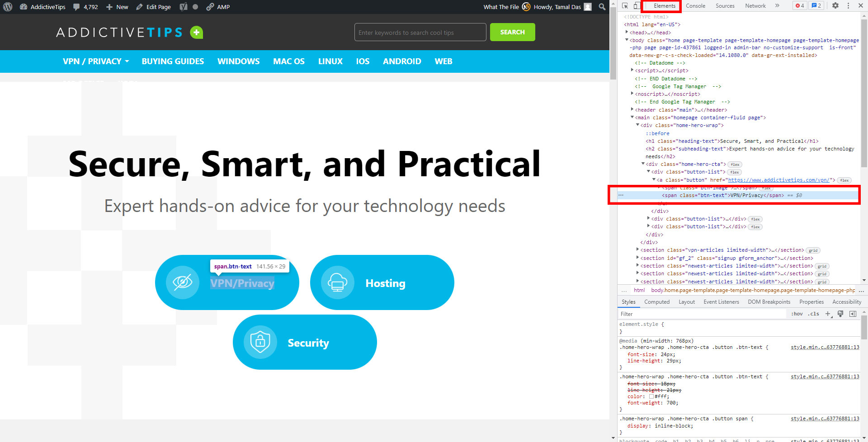Go to ANDROID nav item
Viewport: 868px width, 442px height.
pos(402,61)
